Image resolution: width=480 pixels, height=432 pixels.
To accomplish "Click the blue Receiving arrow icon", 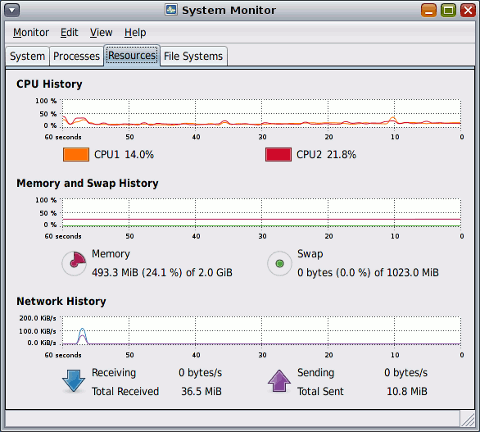I will click(73, 381).
